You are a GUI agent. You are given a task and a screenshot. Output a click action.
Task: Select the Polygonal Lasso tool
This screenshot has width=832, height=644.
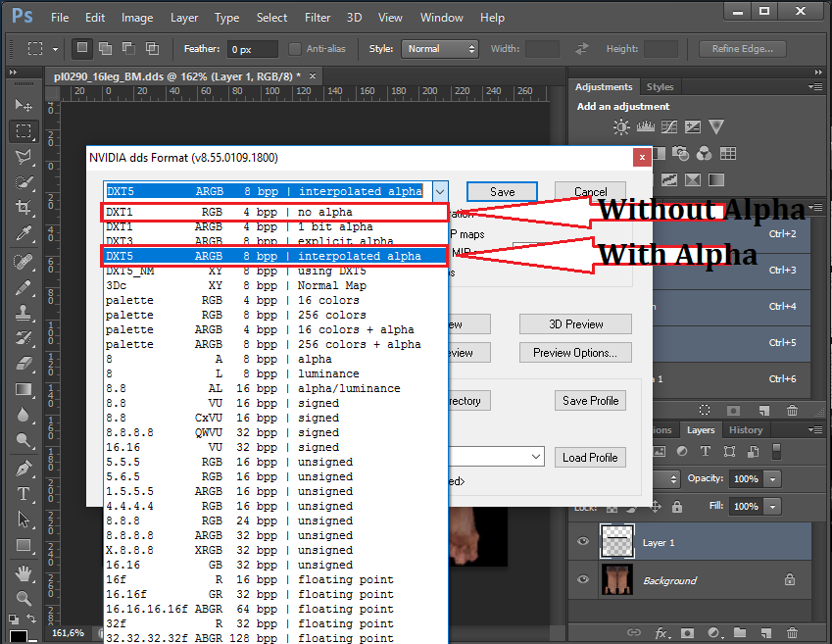click(24, 156)
